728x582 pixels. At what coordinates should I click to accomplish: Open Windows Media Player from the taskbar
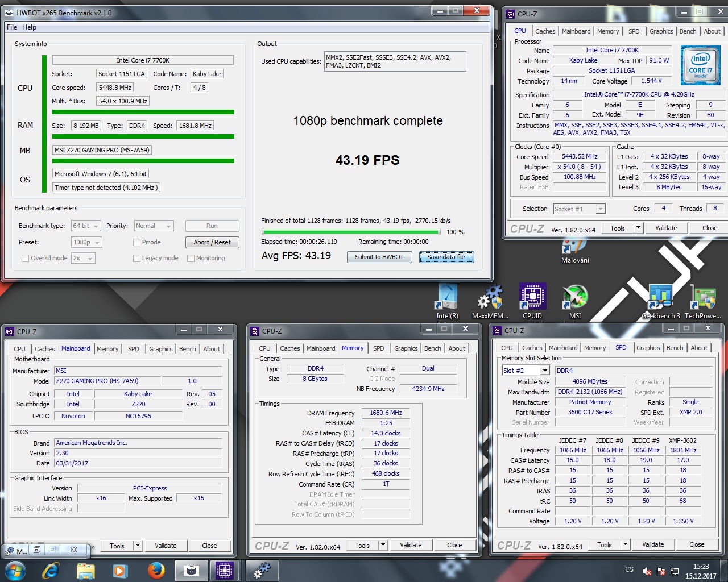tap(120, 570)
